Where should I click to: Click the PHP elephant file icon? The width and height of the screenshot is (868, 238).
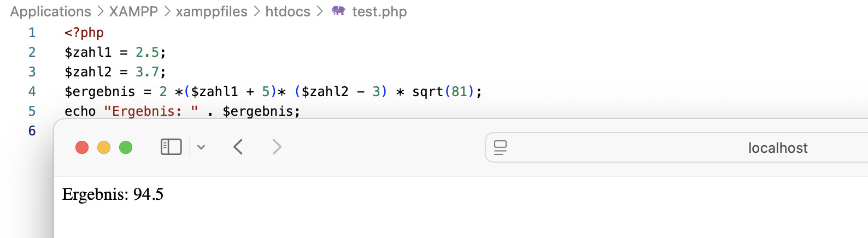(338, 11)
